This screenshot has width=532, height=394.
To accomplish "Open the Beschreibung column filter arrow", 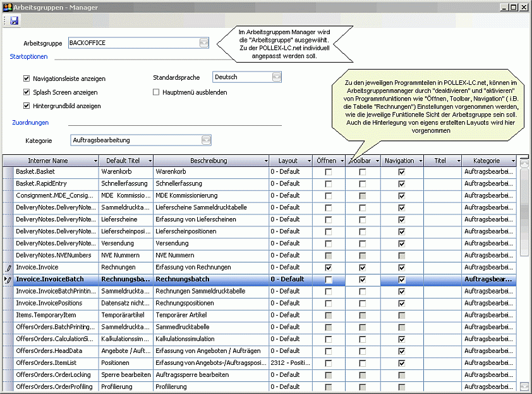I will (264, 161).
